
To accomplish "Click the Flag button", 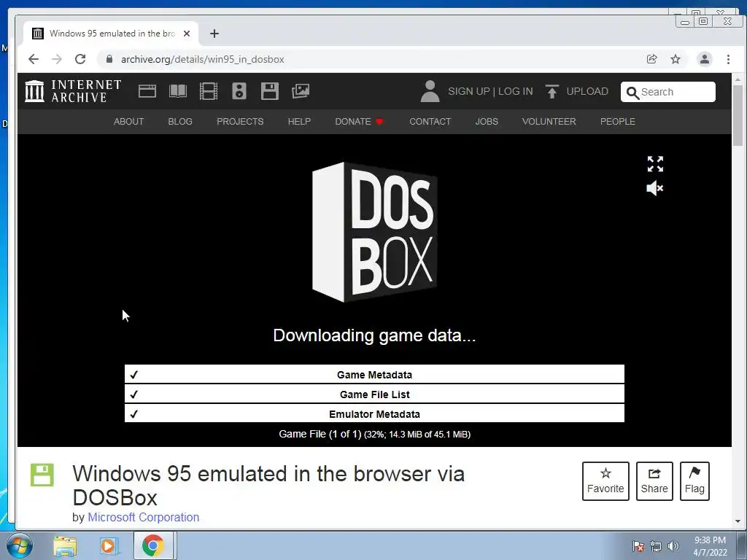I will coord(694,481).
